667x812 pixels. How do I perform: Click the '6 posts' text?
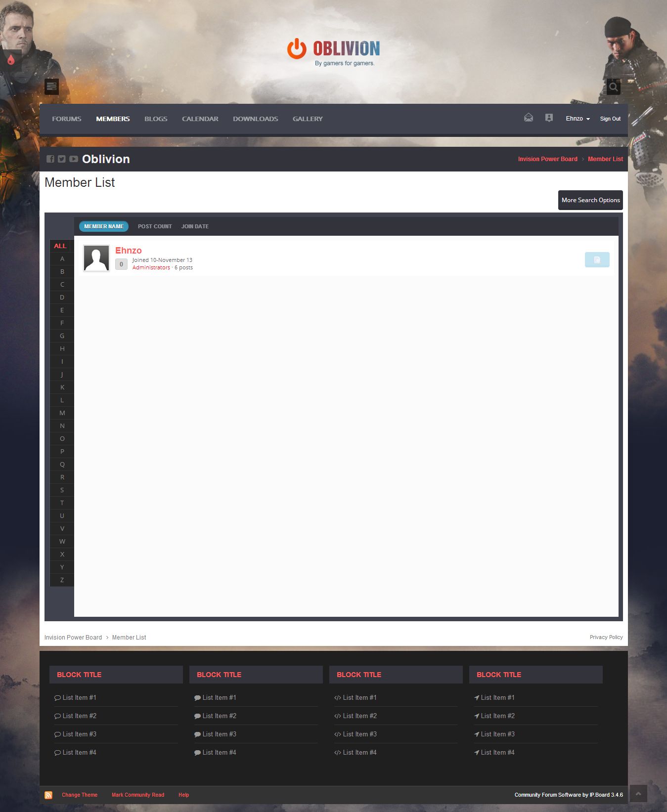click(x=183, y=267)
